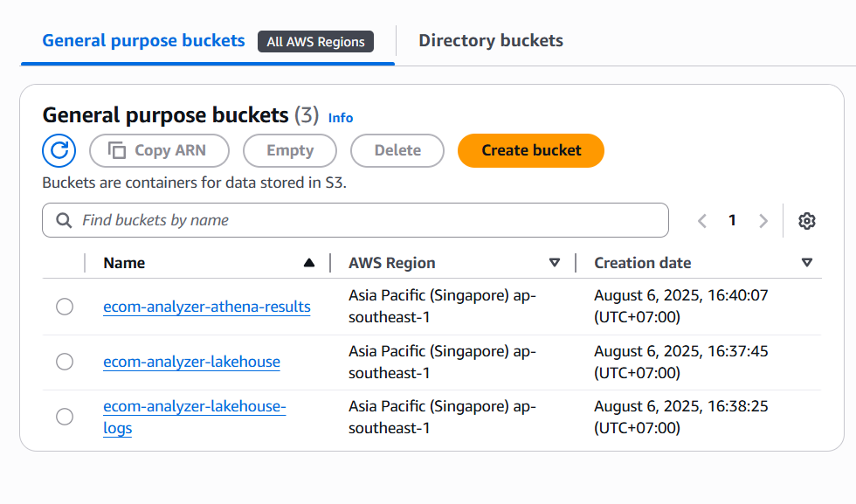
Task: Focus the Find buckets by name field
Action: 367,221
